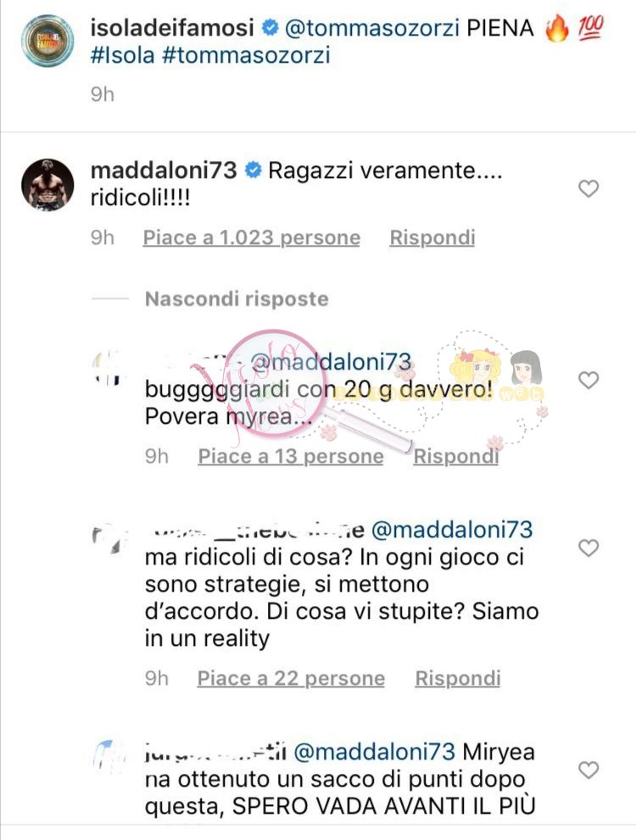This screenshot has height=840, width=636.
Task: Like the "buggggiardi con 20 g" reply
Action: pos(589,380)
